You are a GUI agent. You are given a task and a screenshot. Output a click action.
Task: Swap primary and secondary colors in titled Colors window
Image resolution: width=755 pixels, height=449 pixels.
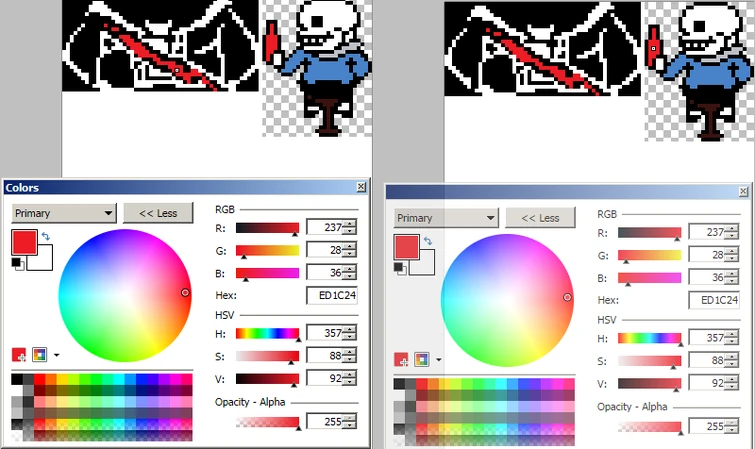(46, 236)
